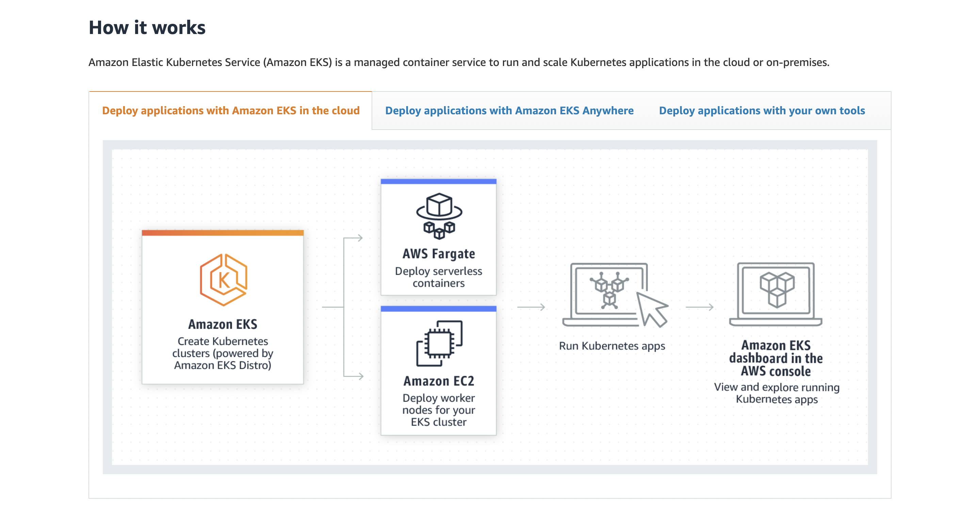Click the EKS dashboard laptop cubes icon
The width and height of the screenshot is (980, 515).
[x=776, y=294]
